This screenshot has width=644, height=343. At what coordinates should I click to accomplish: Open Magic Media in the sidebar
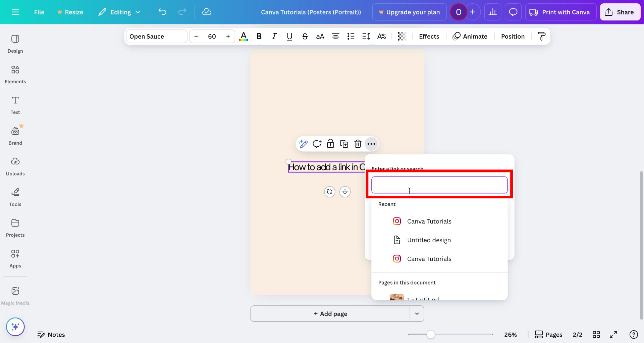(x=15, y=295)
